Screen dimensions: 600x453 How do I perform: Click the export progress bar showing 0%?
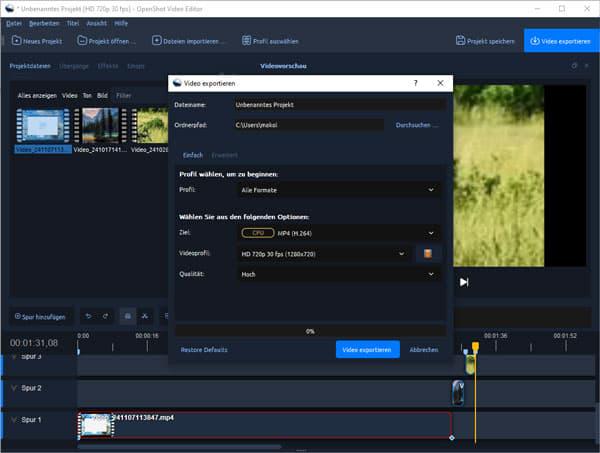click(x=310, y=331)
